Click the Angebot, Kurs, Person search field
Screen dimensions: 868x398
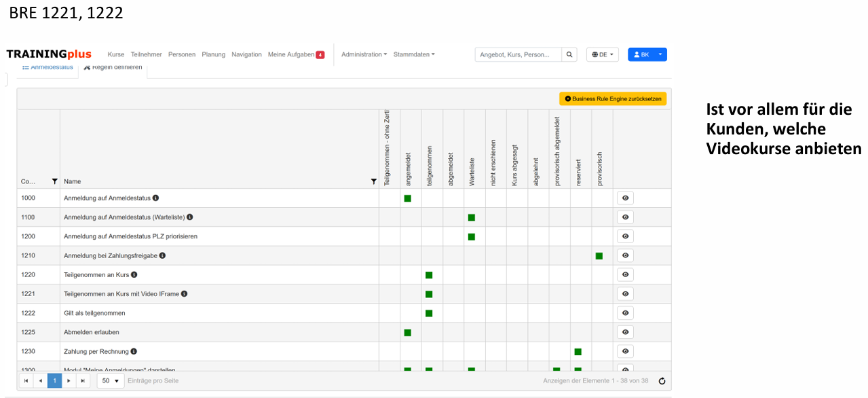point(518,54)
